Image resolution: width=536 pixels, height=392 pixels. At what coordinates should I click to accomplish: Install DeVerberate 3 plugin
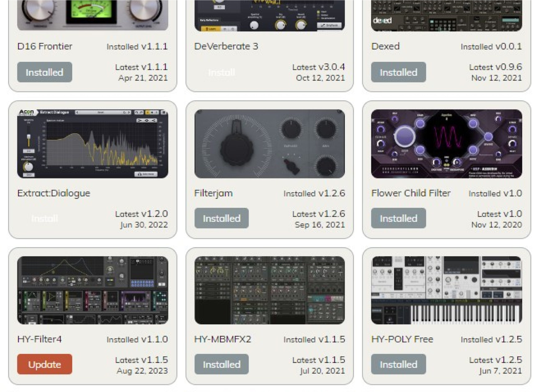222,72
